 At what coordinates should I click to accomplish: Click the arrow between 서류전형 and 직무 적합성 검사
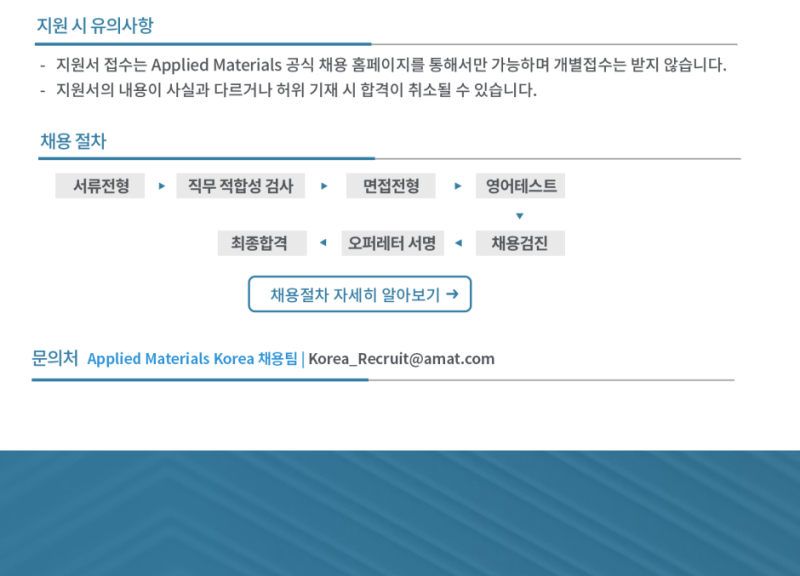coord(162,186)
